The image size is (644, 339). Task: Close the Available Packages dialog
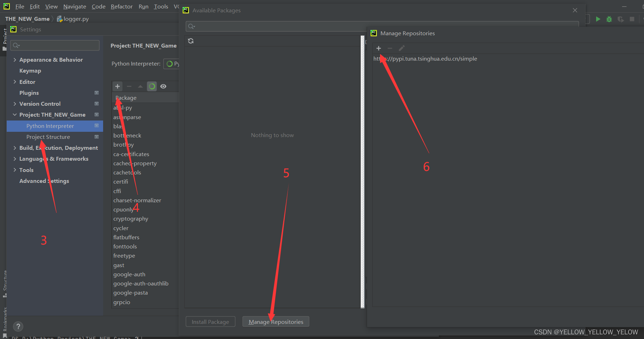point(575,10)
